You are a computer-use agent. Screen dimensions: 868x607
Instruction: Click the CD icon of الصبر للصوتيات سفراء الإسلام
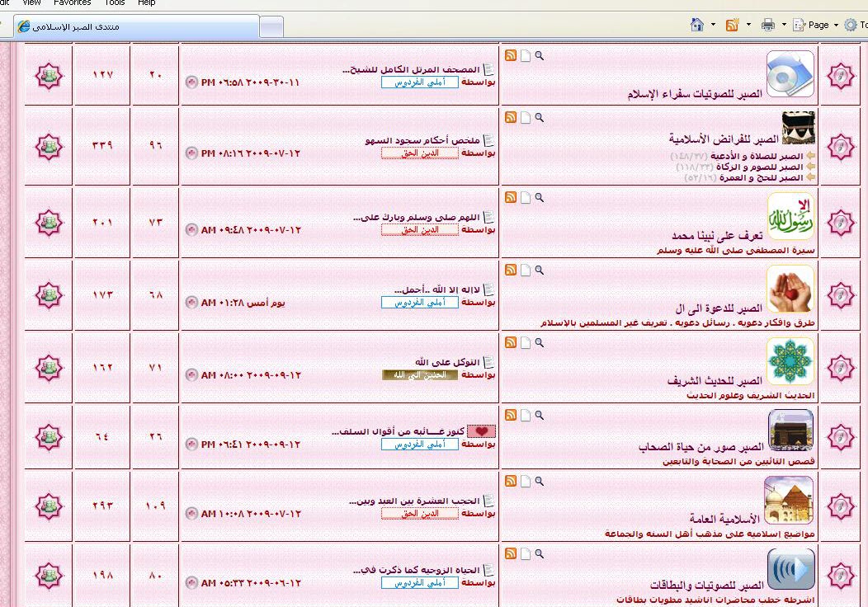tap(790, 74)
